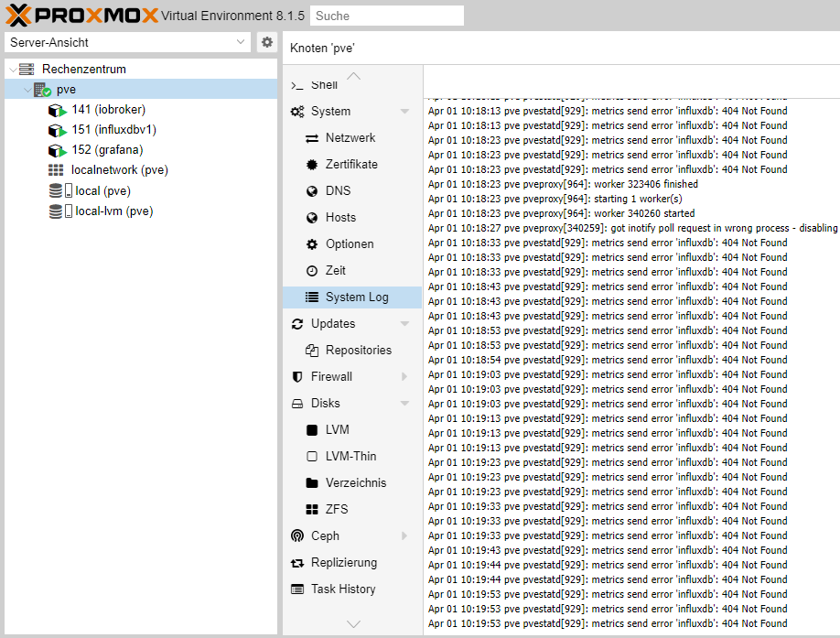Screen dimensions: 840x638
Task: Click the System Log list icon
Action: (312, 297)
